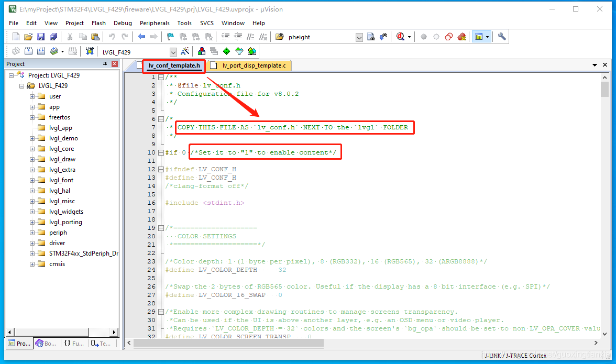Indent the selected text with the indent icon
Image resolution: width=616 pixels, height=364 pixels.
tap(225, 37)
